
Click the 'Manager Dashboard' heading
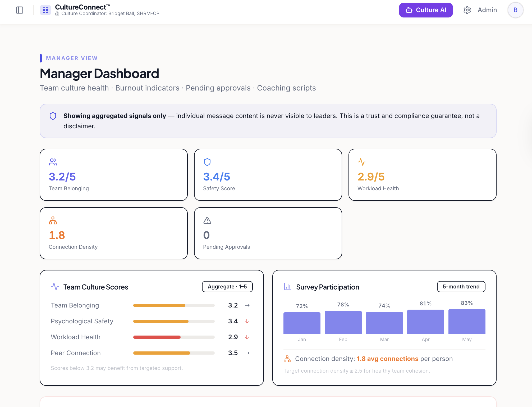coord(99,74)
